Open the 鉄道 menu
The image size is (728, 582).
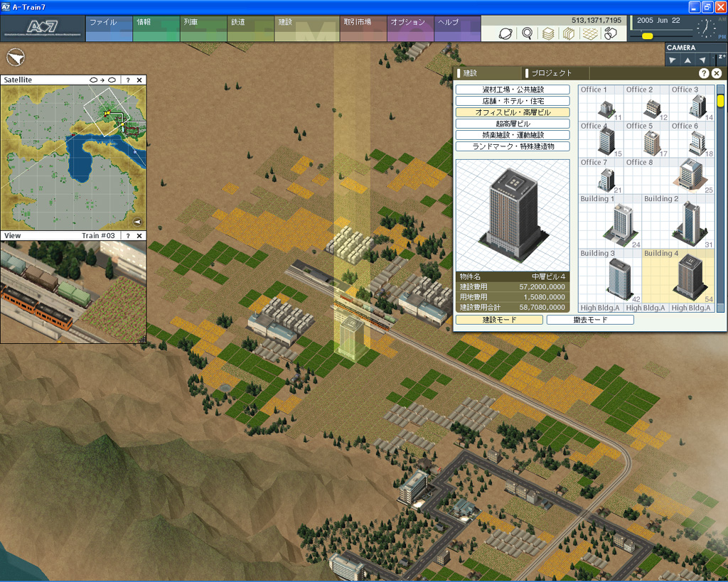coord(251,28)
